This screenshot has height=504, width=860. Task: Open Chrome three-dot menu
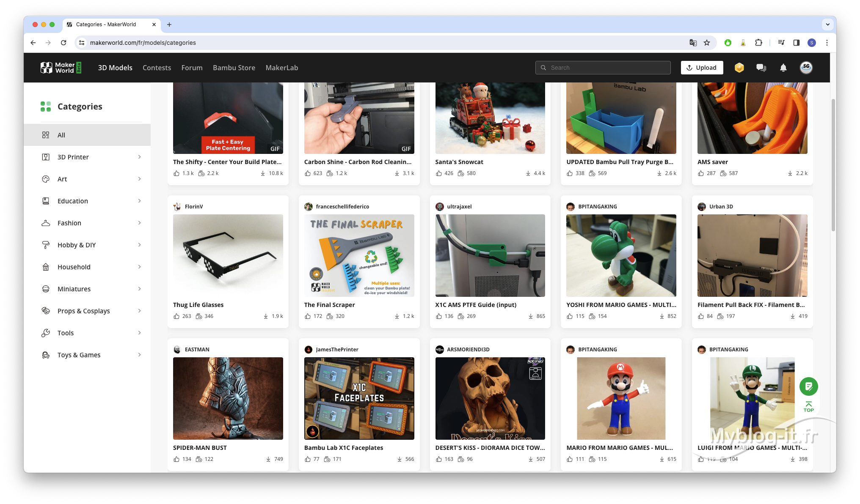coord(827,43)
